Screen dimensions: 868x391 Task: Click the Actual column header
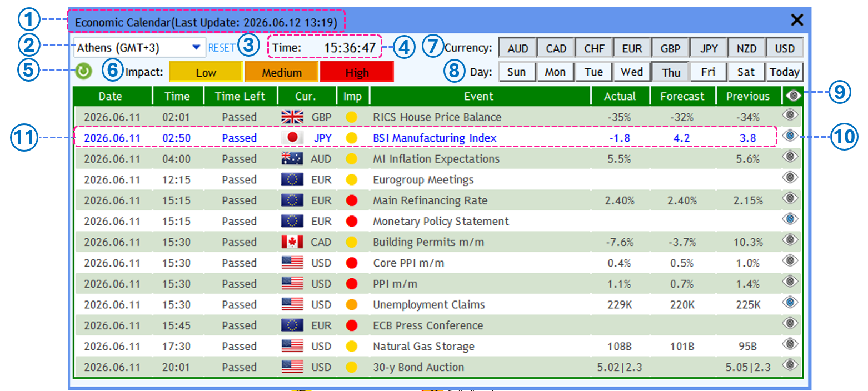click(620, 96)
